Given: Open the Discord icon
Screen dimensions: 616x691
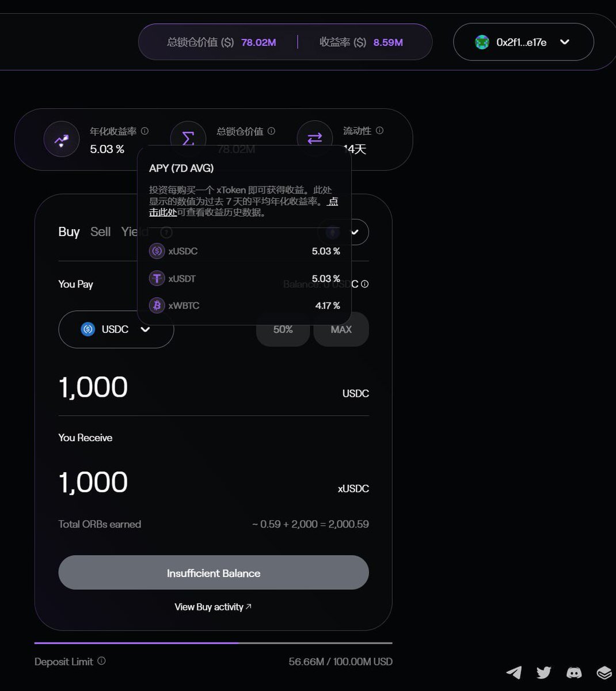Looking at the screenshot, I should 574,672.
